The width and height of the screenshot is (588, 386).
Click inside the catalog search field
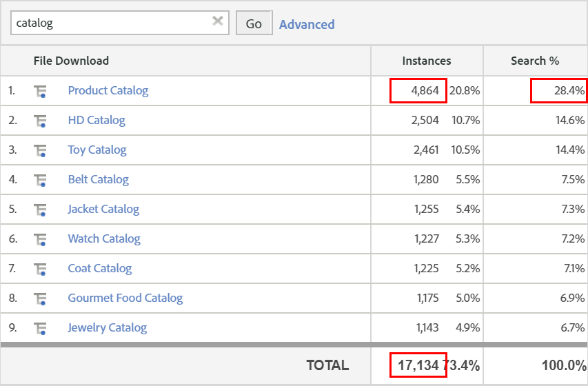pyautogui.click(x=110, y=23)
